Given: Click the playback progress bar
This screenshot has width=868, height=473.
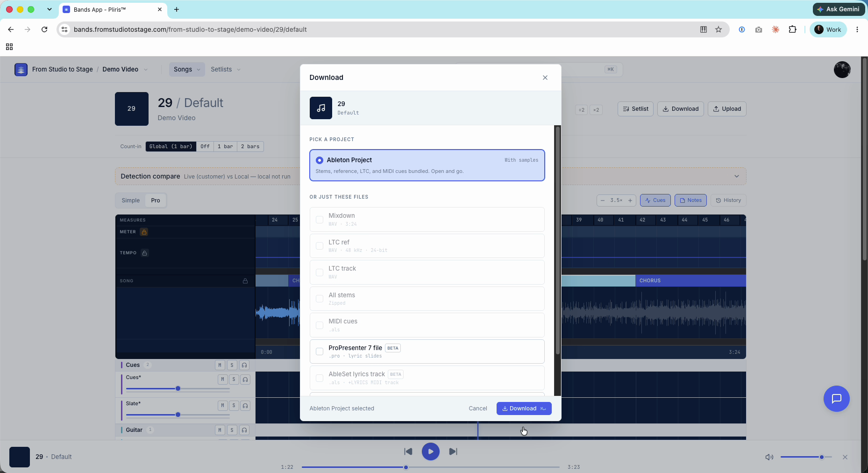Looking at the screenshot, I should click(430, 467).
